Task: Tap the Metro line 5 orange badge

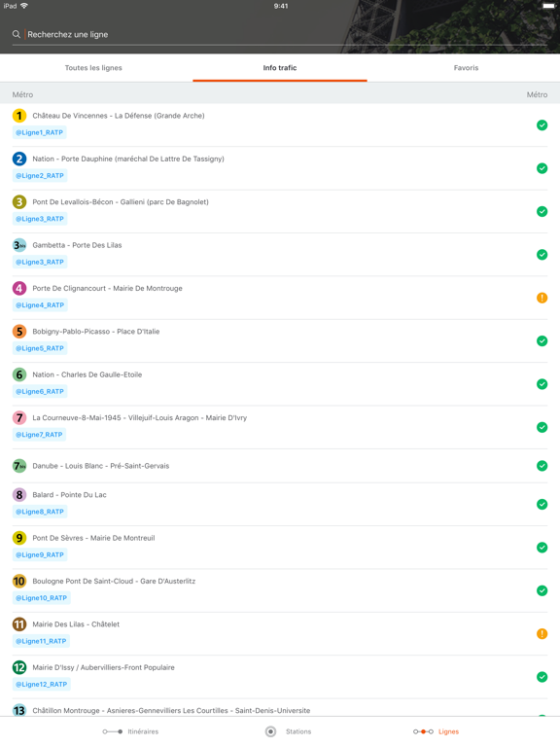Action: point(19,332)
